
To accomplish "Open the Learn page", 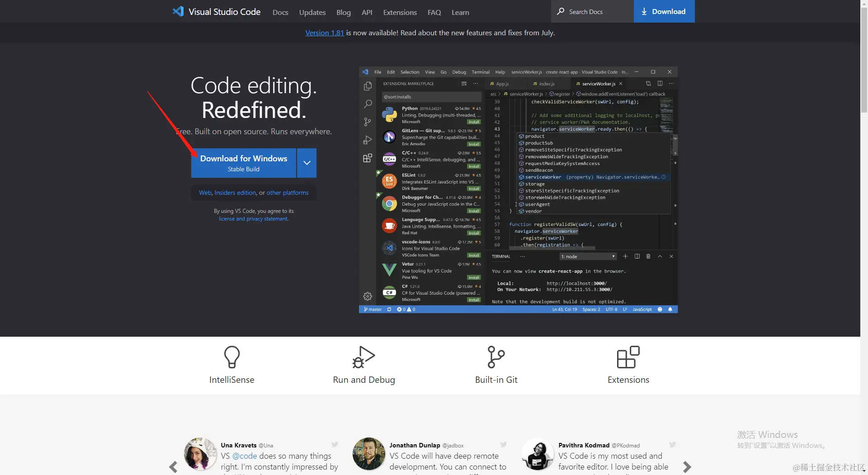I will point(460,12).
